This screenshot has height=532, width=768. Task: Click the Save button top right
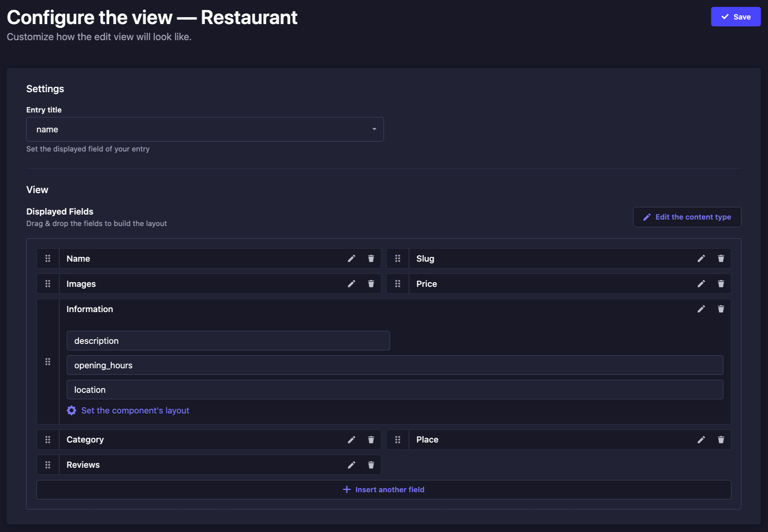737,16
